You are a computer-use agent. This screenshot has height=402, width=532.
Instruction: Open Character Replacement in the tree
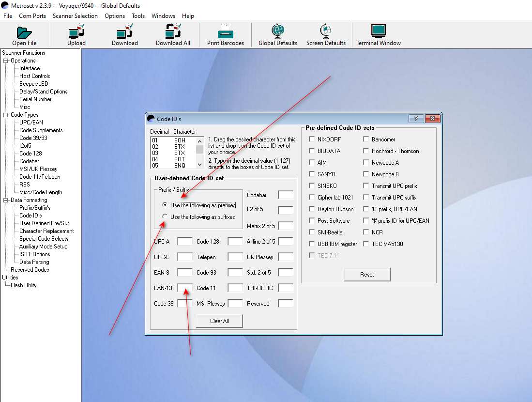(46, 231)
